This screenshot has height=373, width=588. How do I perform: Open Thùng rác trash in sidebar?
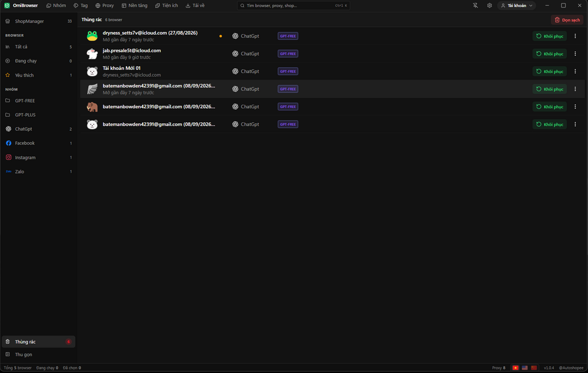tap(38, 341)
